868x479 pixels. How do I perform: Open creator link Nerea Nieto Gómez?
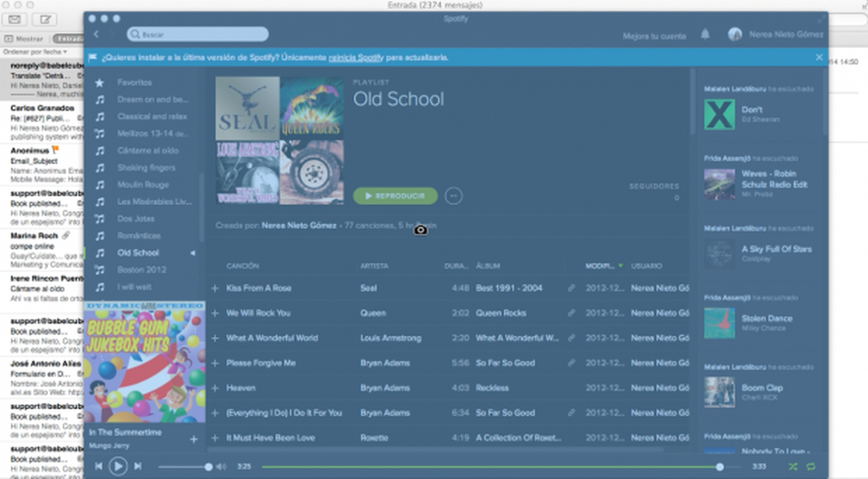pos(299,225)
